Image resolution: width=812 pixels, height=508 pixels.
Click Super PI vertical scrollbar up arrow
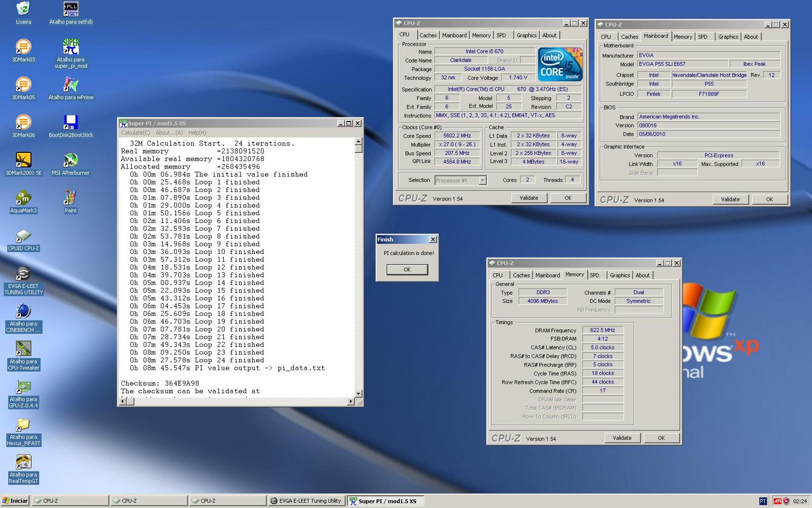(359, 142)
